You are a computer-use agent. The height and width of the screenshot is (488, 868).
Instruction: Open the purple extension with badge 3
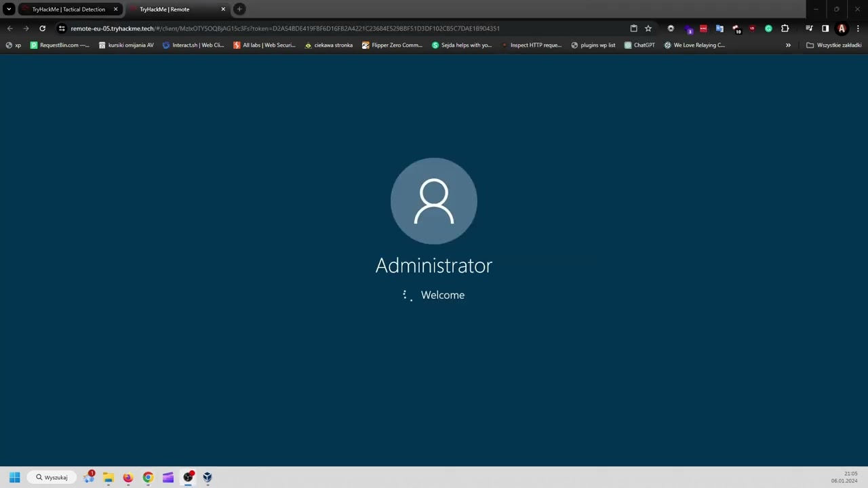click(x=688, y=28)
